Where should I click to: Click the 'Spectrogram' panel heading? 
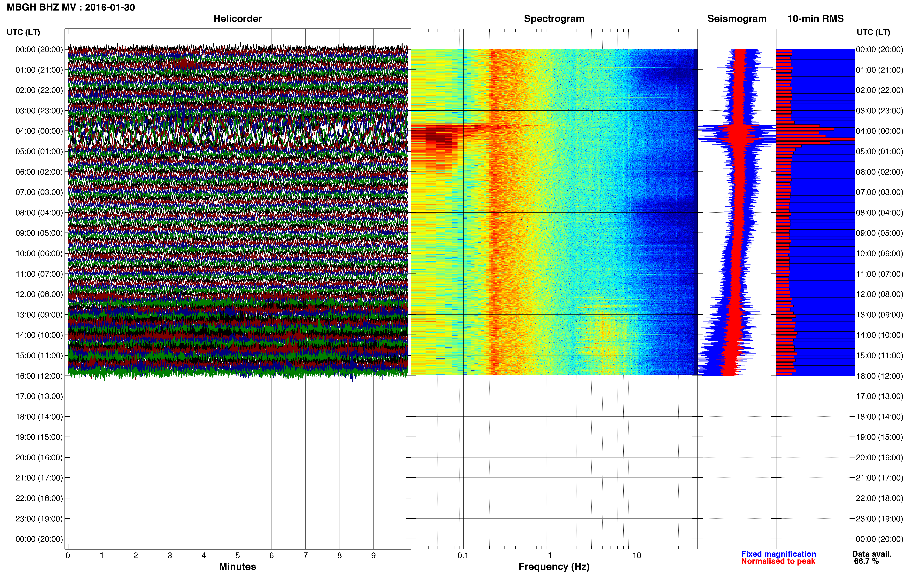click(554, 18)
